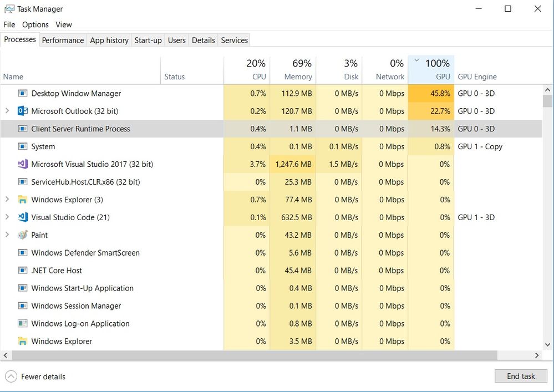
Task: Click the 3.7% CPU cell
Action: (x=247, y=164)
